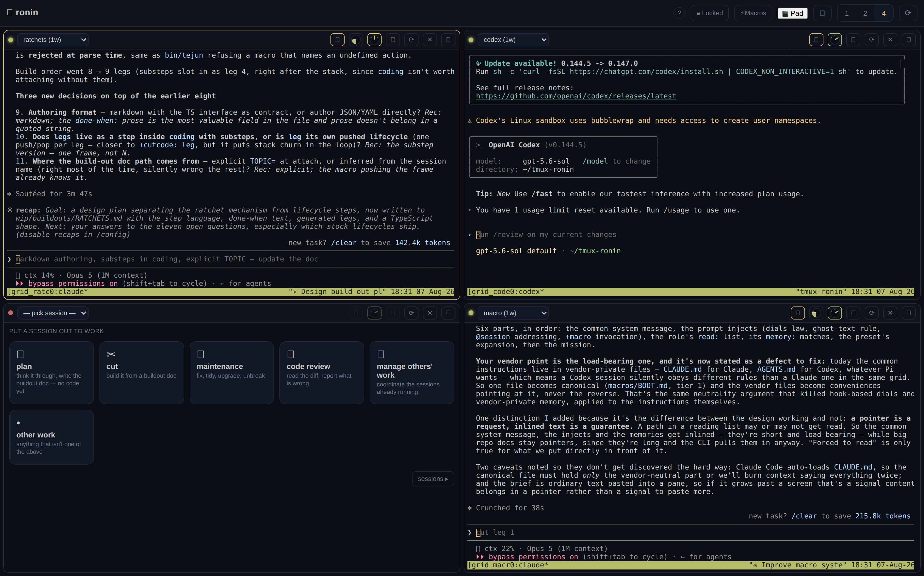Image resolution: width=924 pixels, height=576 pixels.
Task: Choose the other work card
Action: 51,437
